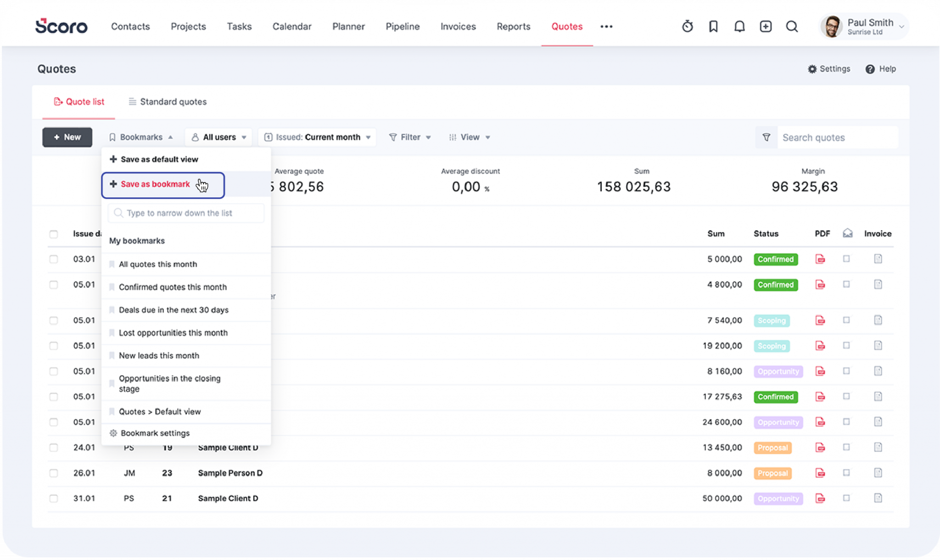Mark the sent-email checkbox for the Scoping quote
This screenshot has height=560, width=940.
pos(846,321)
